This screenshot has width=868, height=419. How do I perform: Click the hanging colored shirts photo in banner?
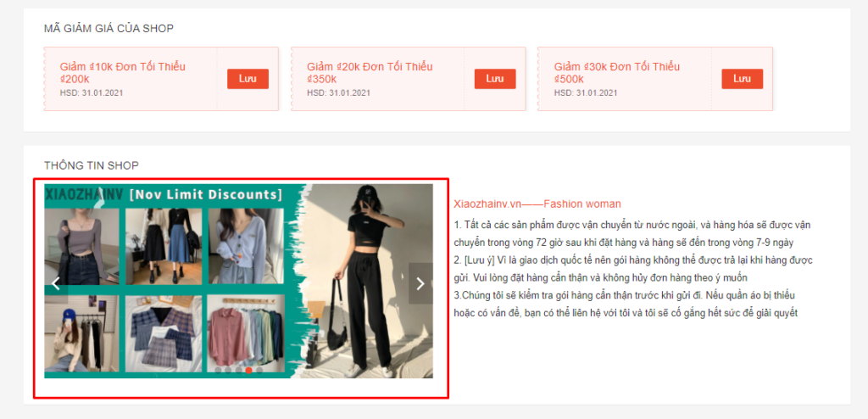pyautogui.click(x=245, y=333)
